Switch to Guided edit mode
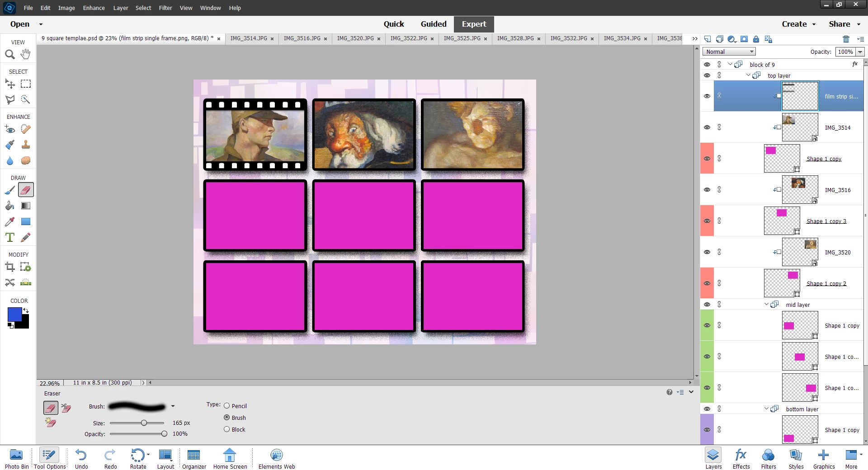The height and width of the screenshot is (470, 868). pyautogui.click(x=434, y=24)
